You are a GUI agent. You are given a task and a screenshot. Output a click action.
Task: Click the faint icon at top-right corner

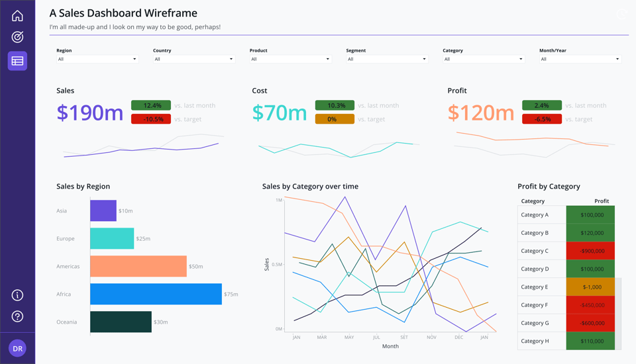coord(622,14)
